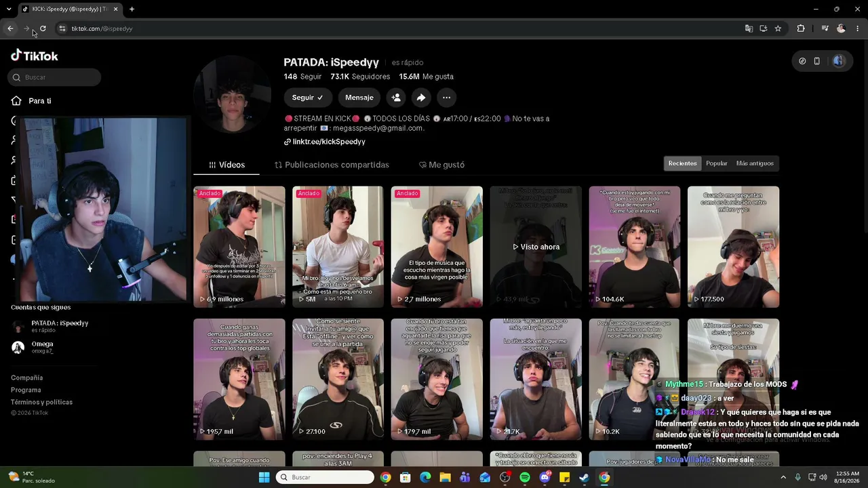The width and height of the screenshot is (868, 488).
Task: Open a new browser tab
Action: pyautogui.click(x=132, y=9)
